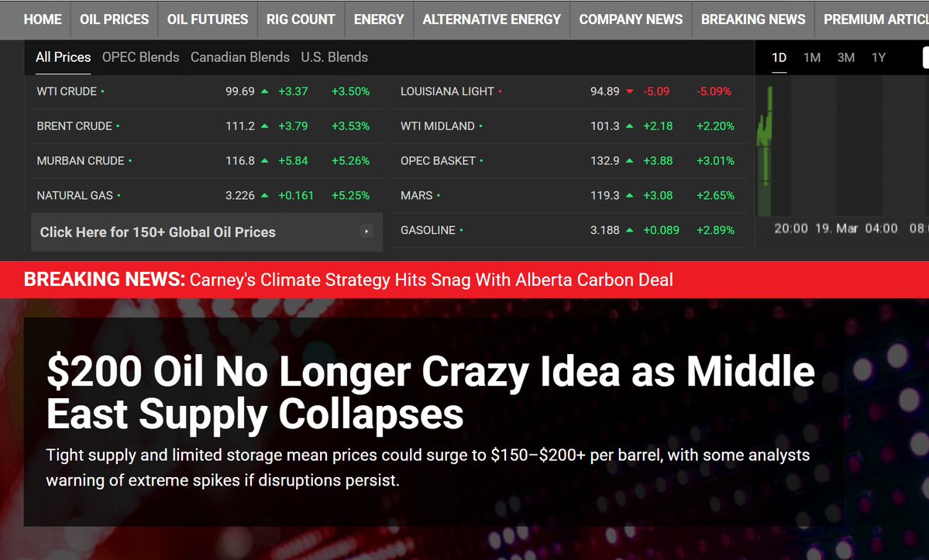
Task: Click MURBAN CRUDE change value +5.84
Action: [294, 161]
